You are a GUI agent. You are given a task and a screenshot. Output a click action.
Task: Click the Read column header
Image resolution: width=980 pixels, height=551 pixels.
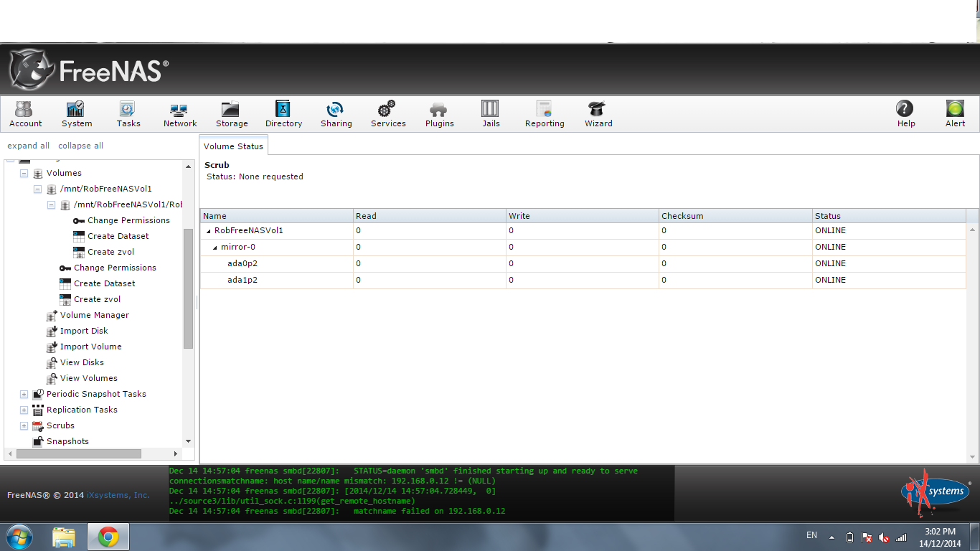[x=430, y=216]
